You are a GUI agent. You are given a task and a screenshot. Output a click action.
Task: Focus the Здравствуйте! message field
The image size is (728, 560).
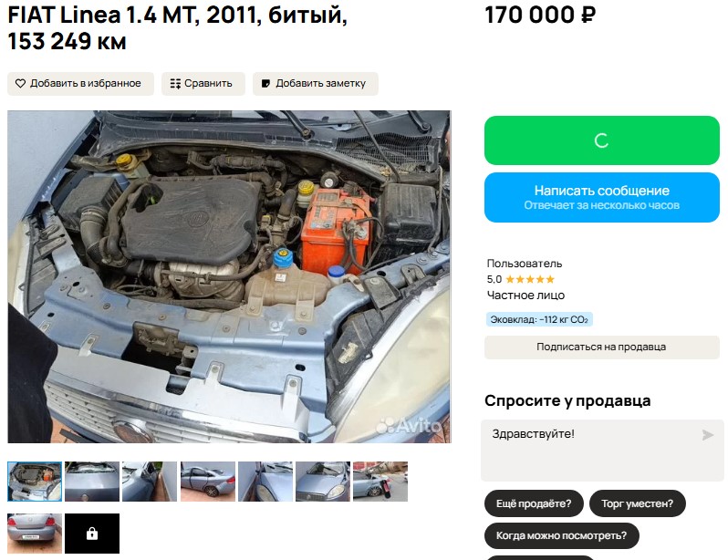(x=602, y=451)
